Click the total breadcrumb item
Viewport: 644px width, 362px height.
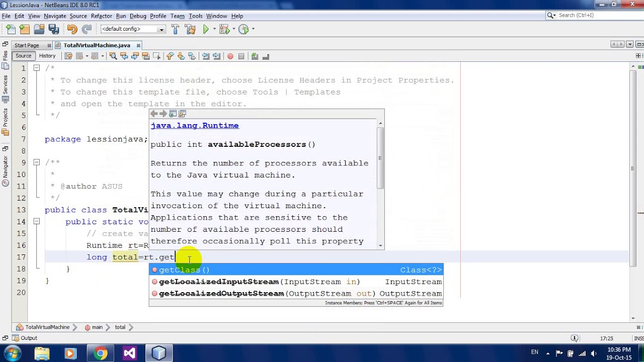[120, 327]
